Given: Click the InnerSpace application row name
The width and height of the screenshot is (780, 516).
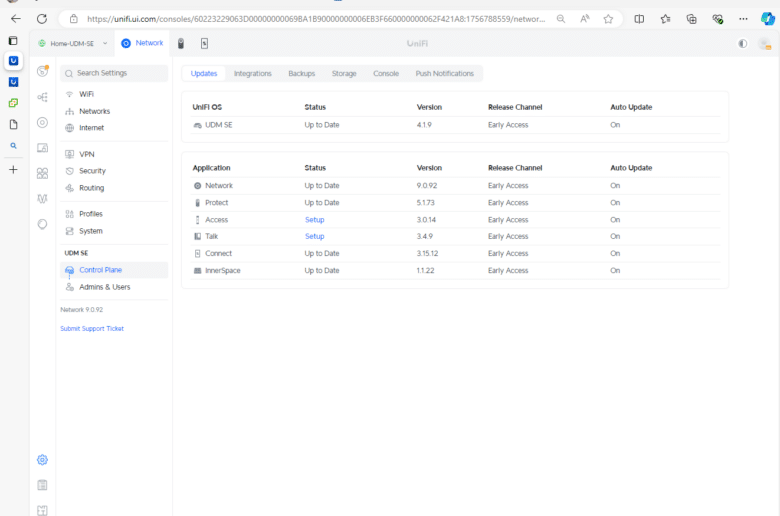Looking at the screenshot, I should 222,270.
